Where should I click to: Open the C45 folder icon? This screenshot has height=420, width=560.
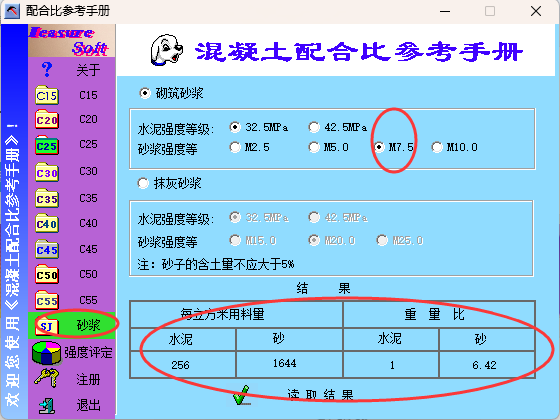tap(47, 249)
